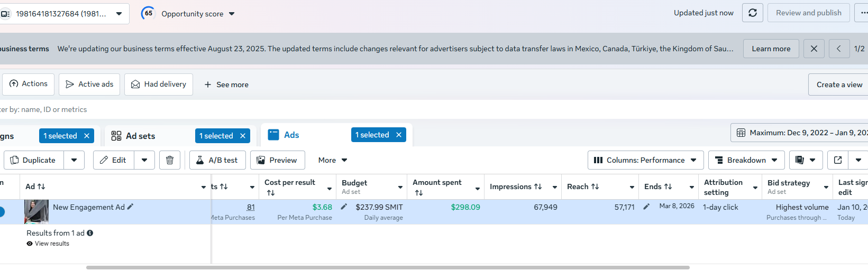This screenshot has width=868, height=271.
Task: Switch to the Ad sets tab
Action: tap(140, 136)
